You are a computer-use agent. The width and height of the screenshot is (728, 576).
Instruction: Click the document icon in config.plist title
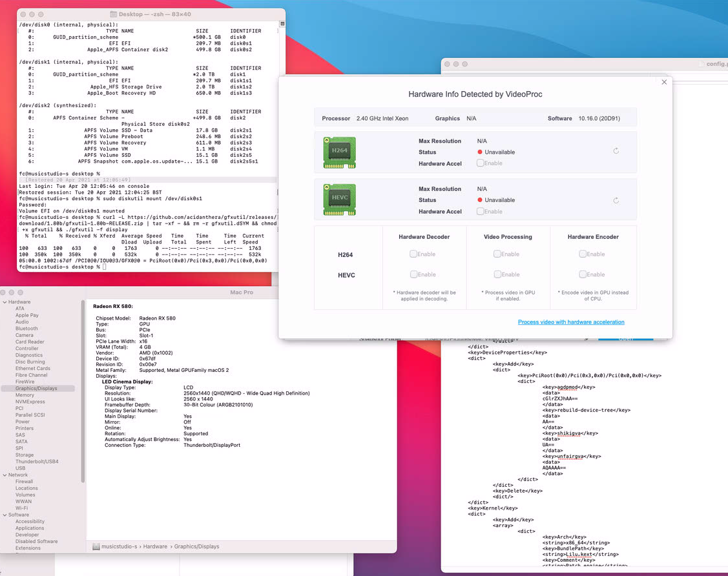(x=702, y=64)
